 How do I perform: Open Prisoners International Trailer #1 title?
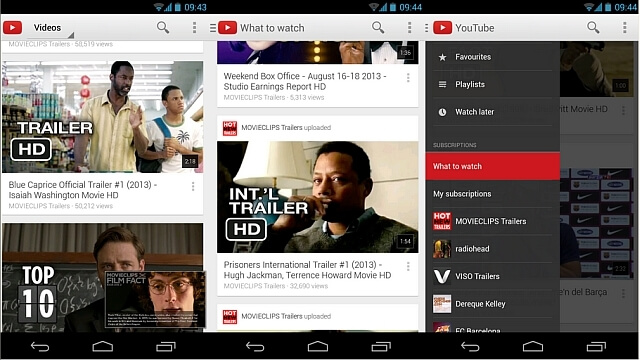[307, 270]
